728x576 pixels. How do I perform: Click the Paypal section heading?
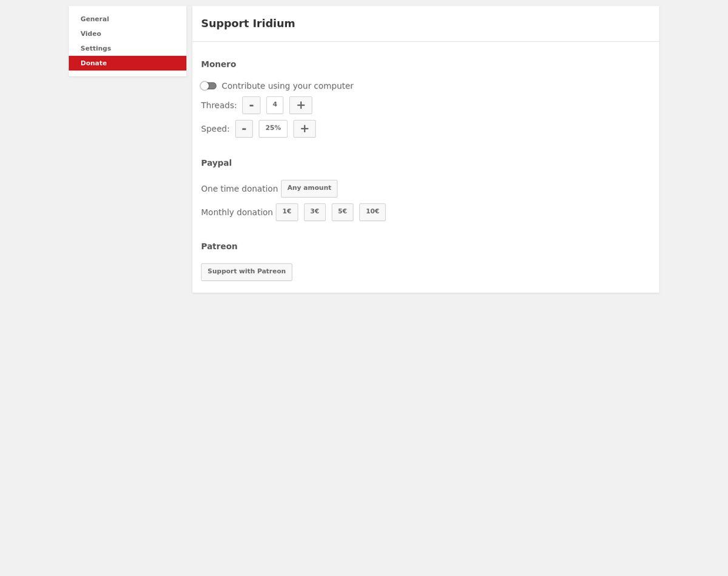click(217, 163)
